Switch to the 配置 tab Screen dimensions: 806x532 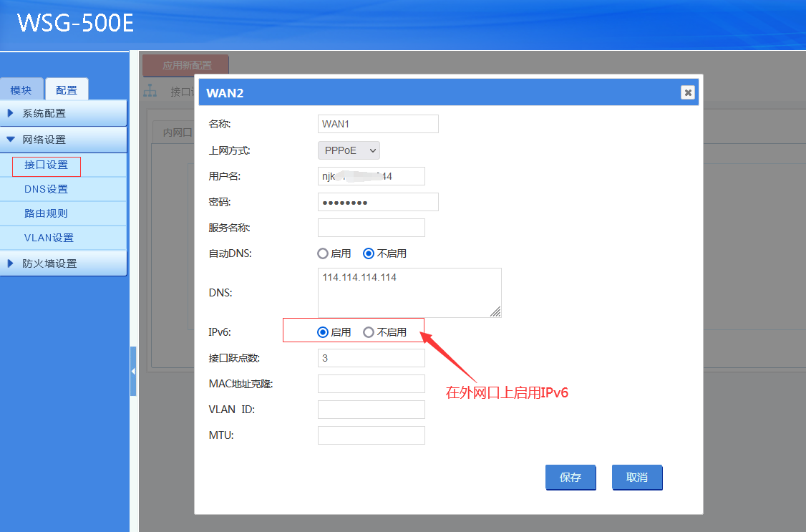[67, 90]
